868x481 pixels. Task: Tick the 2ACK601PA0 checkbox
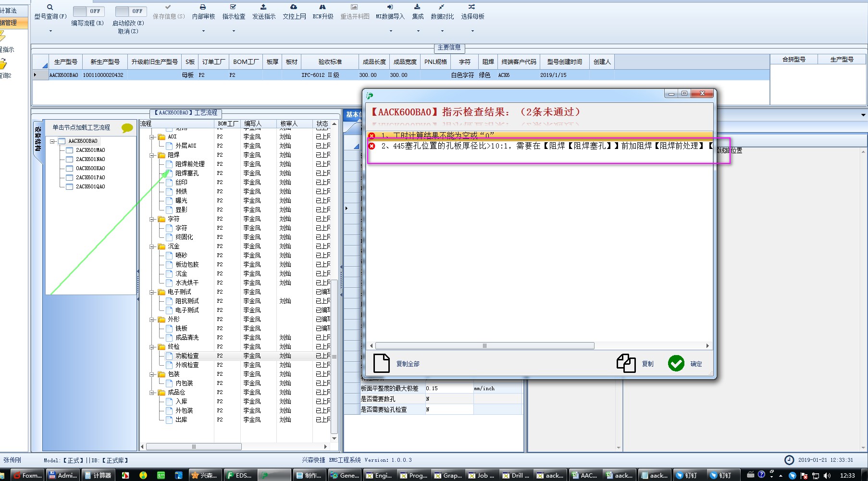[x=69, y=178]
